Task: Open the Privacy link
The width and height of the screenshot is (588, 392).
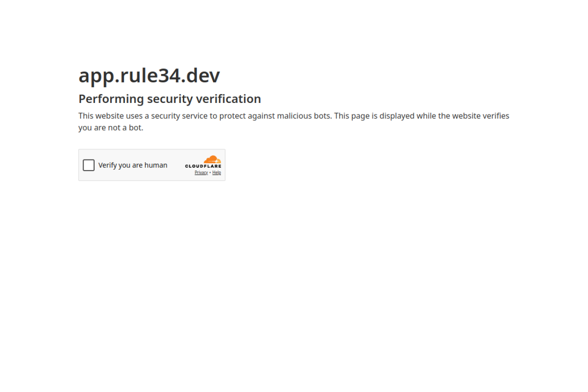Action: [x=201, y=172]
